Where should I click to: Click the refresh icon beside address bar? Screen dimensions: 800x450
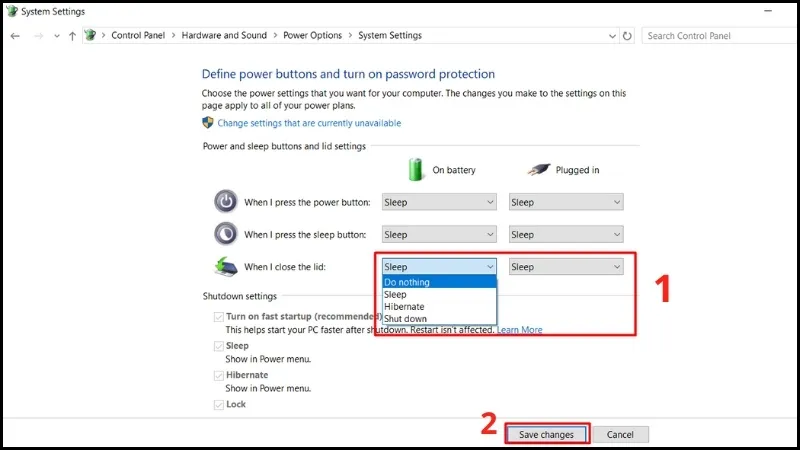pos(627,36)
